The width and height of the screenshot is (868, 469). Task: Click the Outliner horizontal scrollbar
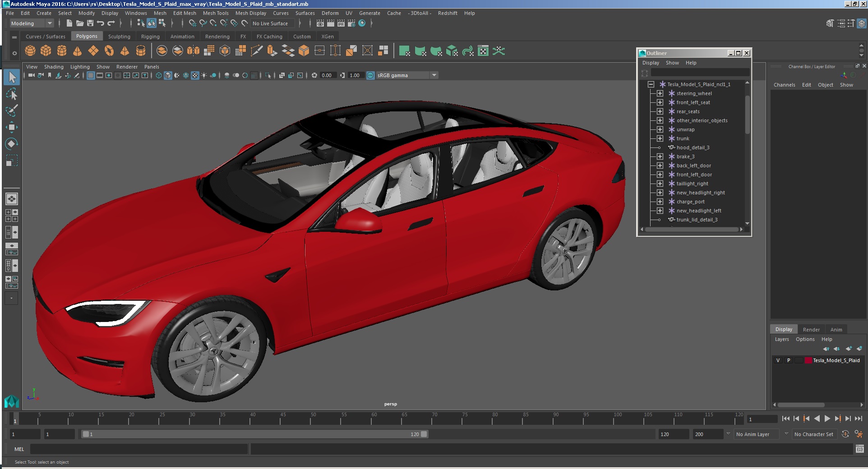coord(692,230)
